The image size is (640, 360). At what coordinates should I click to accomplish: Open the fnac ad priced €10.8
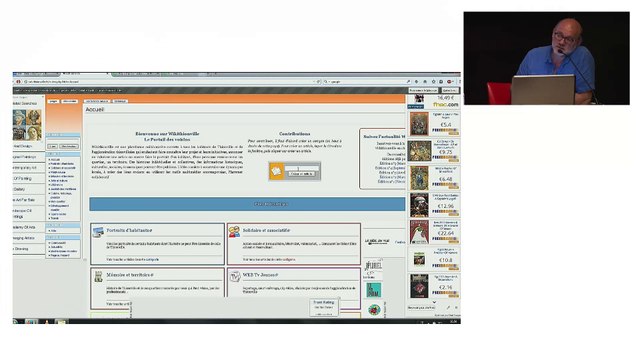click(x=434, y=259)
